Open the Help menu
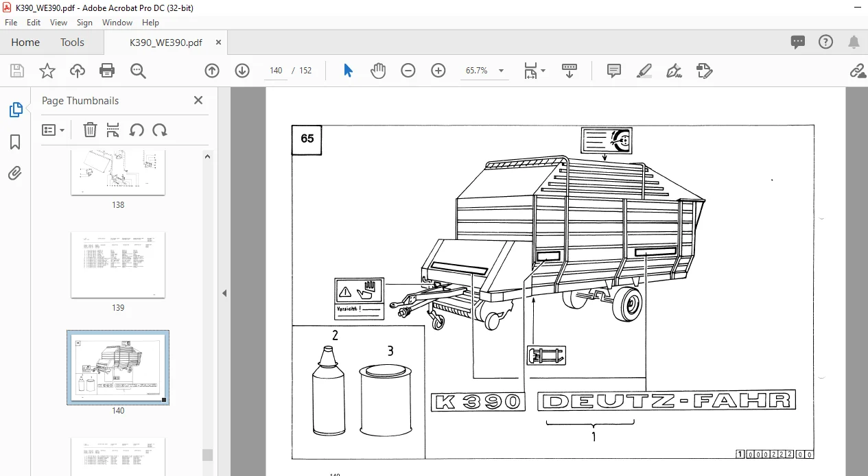 [x=150, y=23]
